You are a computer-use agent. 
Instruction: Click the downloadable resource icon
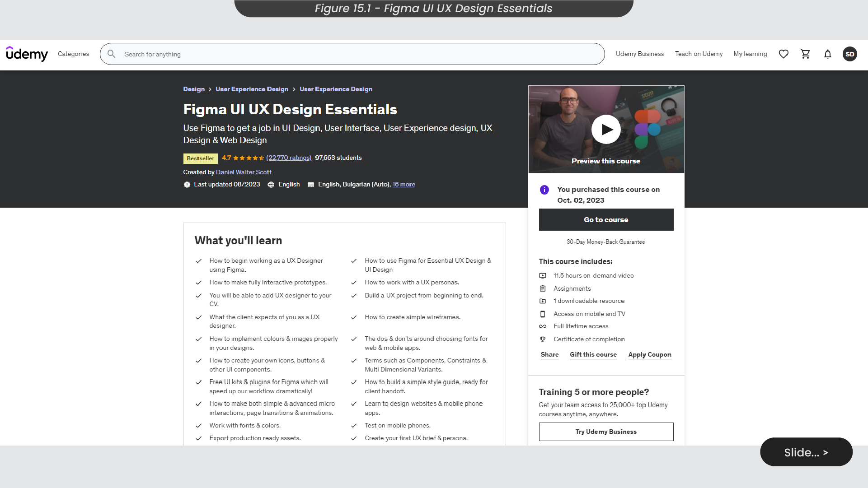click(x=543, y=301)
